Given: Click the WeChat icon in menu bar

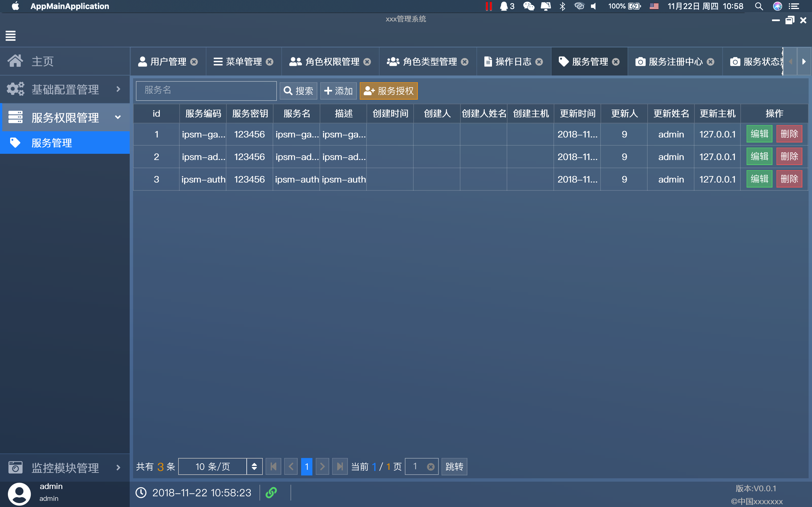Looking at the screenshot, I should (528, 6).
